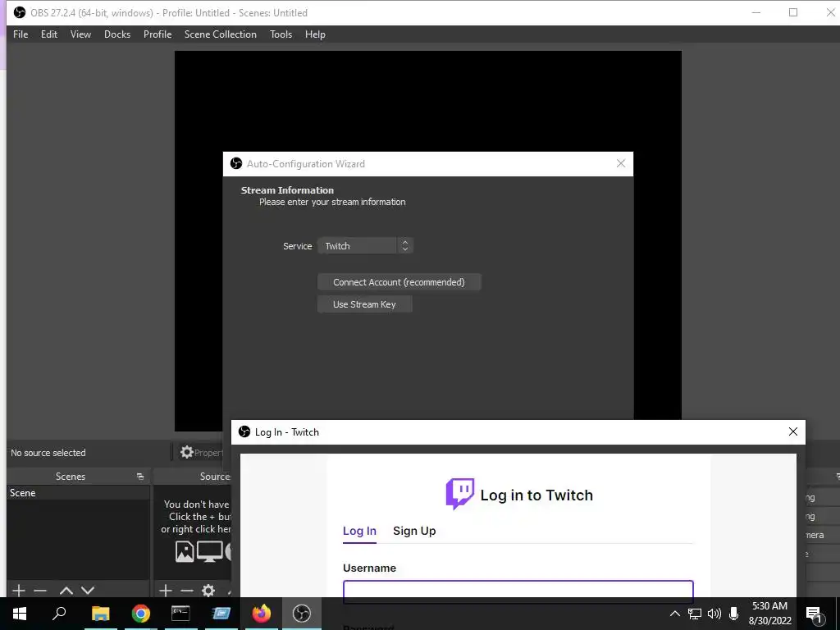Close the Log In - Twitch window
The image size is (840, 630).
(793, 431)
